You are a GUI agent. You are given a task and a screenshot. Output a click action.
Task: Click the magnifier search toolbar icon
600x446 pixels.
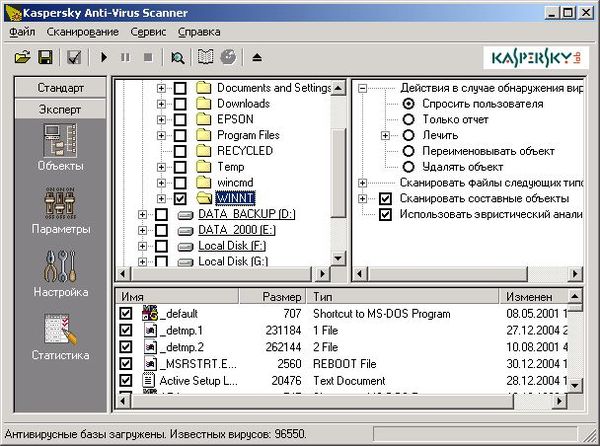coord(178,58)
